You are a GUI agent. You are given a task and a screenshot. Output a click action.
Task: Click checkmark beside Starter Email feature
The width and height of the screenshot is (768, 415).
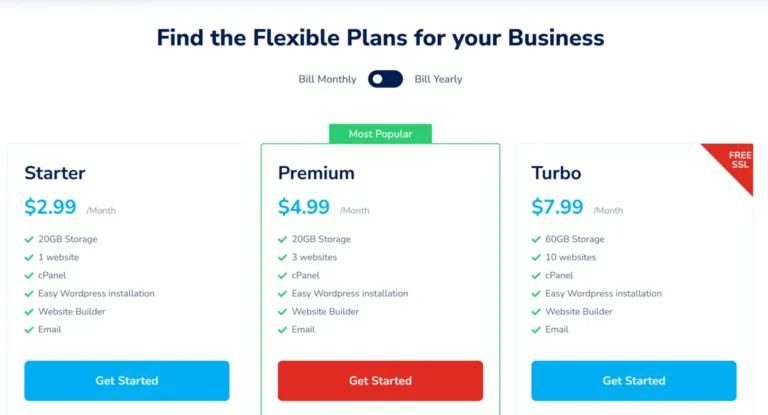point(29,330)
